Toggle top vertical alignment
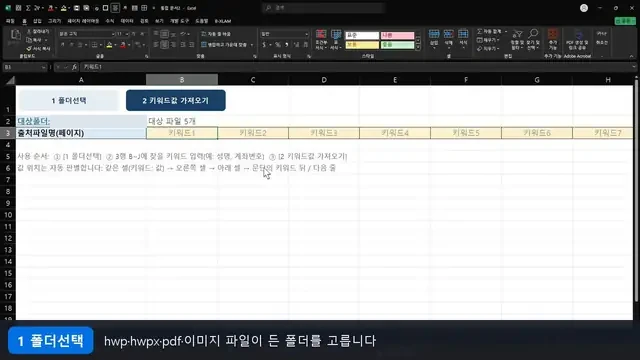The width and height of the screenshot is (640, 360). 156,34
